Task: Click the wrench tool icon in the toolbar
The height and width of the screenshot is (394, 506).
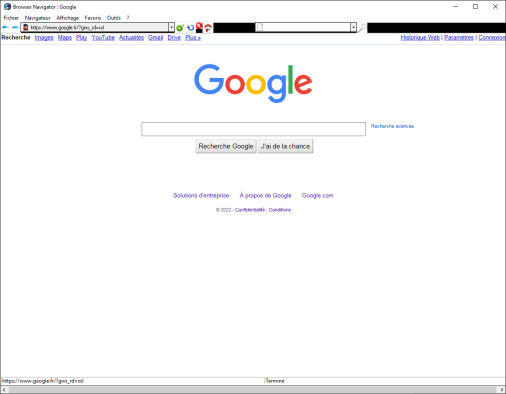Action: pyautogui.click(x=362, y=28)
